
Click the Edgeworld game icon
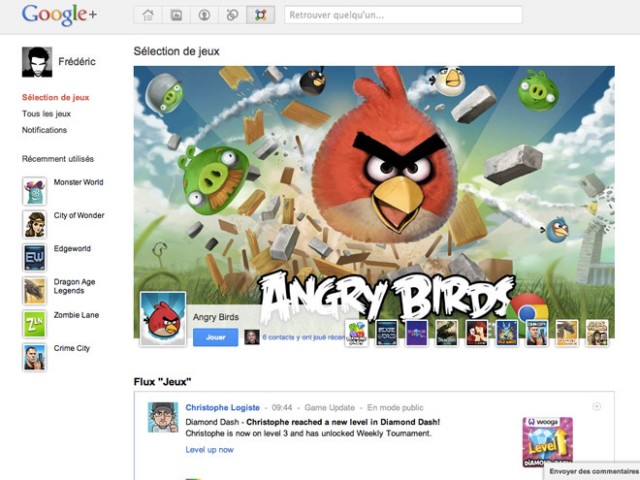(x=34, y=257)
